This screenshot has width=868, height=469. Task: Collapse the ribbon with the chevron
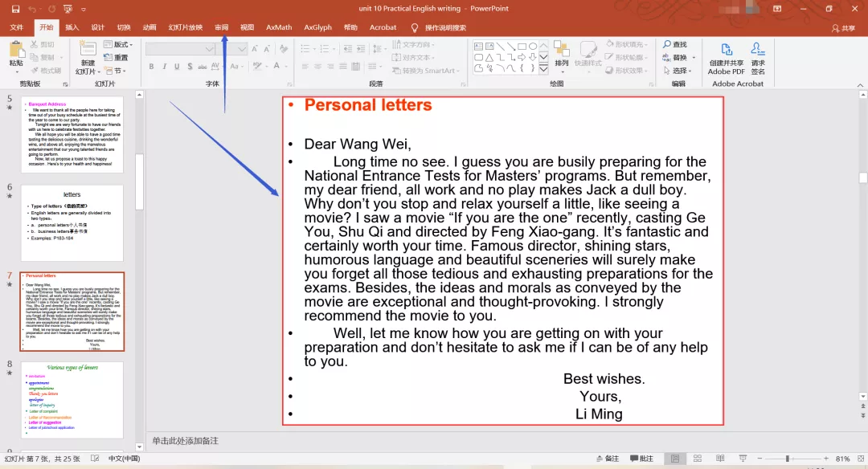tap(860, 84)
